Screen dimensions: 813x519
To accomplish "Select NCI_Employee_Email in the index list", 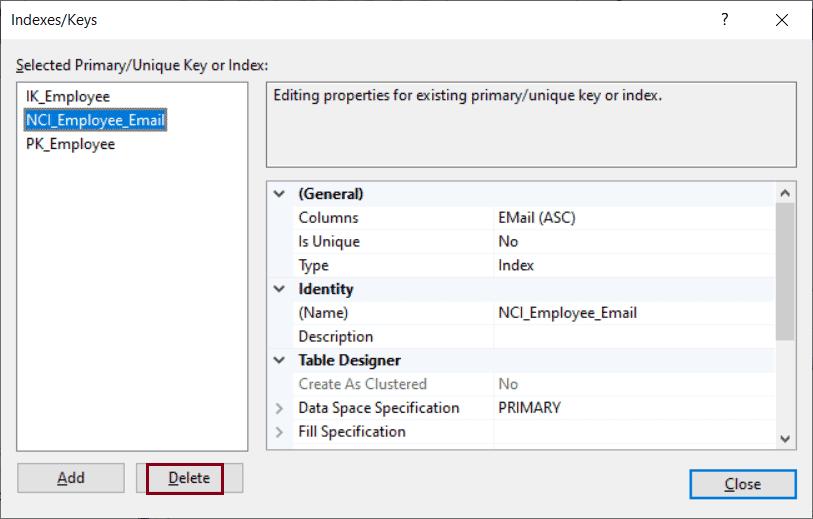I will (x=95, y=120).
